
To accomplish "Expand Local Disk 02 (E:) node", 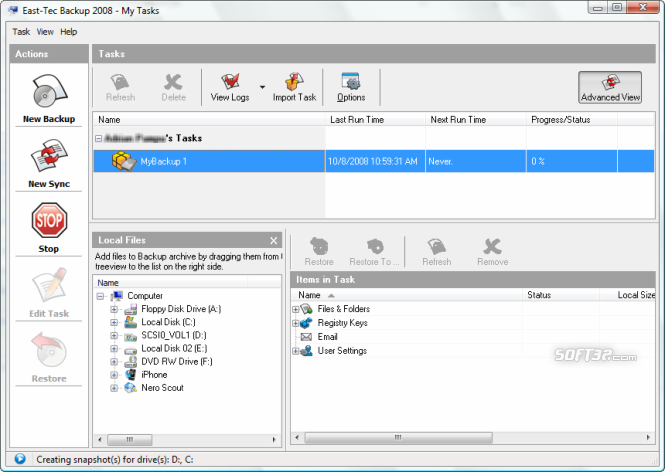I will click(x=114, y=349).
